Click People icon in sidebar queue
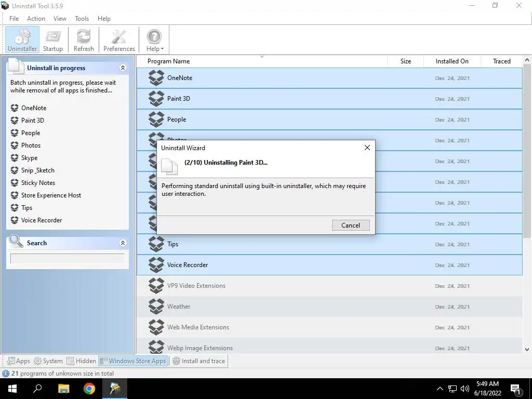The width and height of the screenshot is (532, 399). click(14, 133)
